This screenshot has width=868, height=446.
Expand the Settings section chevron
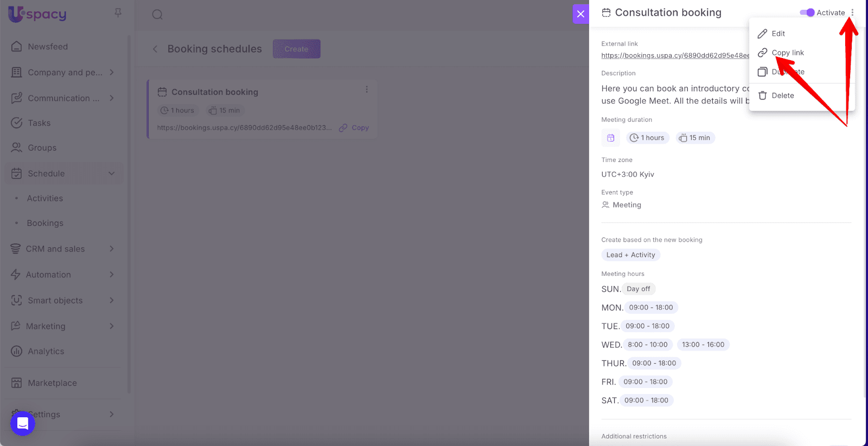pyautogui.click(x=112, y=414)
